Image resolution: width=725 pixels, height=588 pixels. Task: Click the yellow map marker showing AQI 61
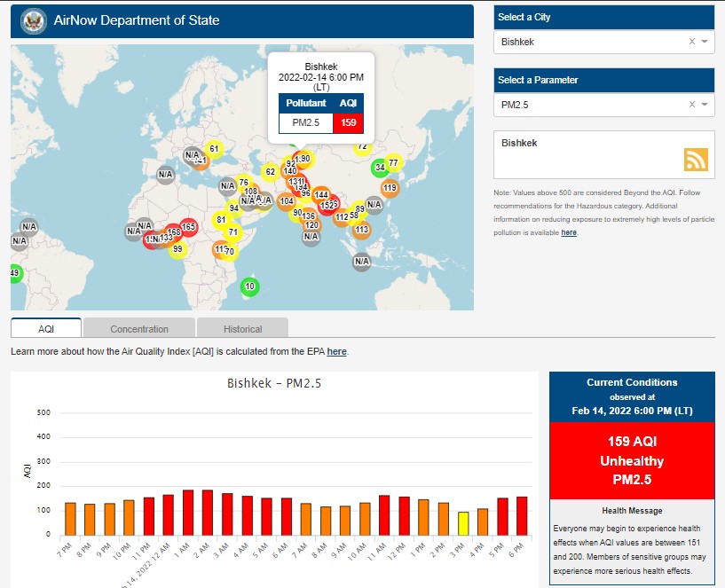pyautogui.click(x=214, y=148)
